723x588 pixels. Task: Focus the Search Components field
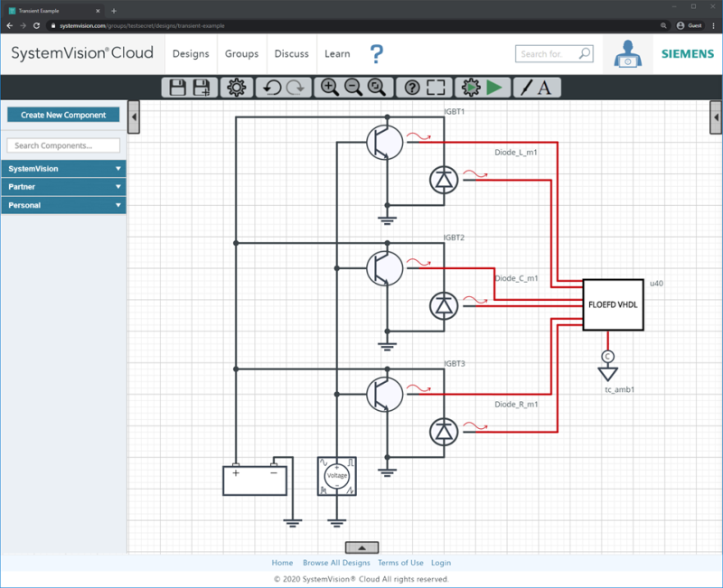coord(63,145)
